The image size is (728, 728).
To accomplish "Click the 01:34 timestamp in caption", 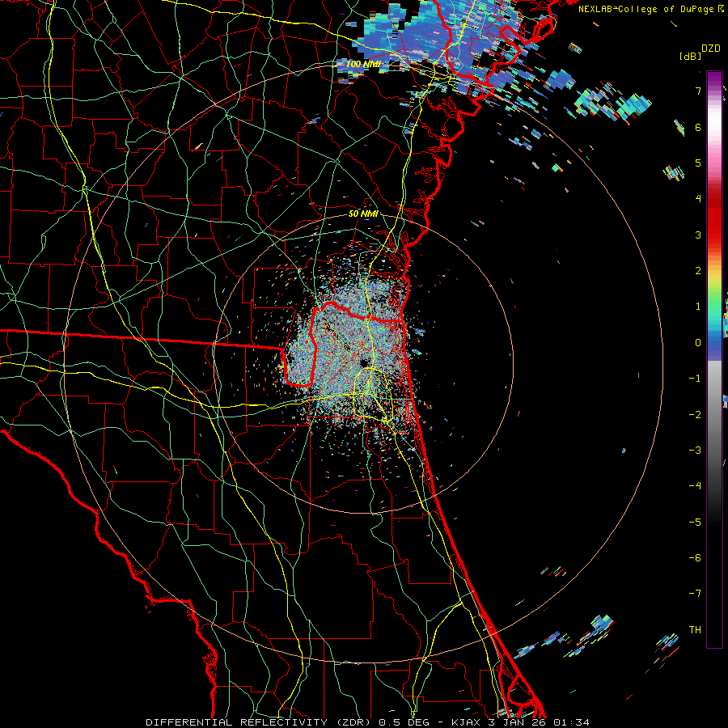I will 571,722.
